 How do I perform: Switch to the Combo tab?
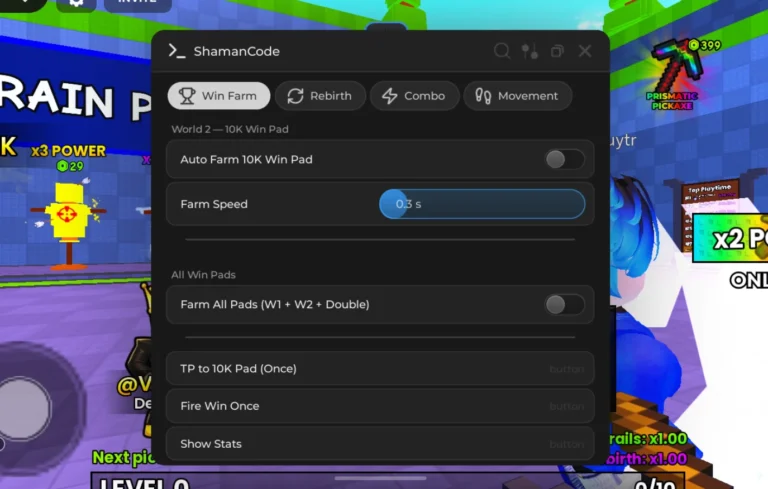pyautogui.click(x=414, y=96)
